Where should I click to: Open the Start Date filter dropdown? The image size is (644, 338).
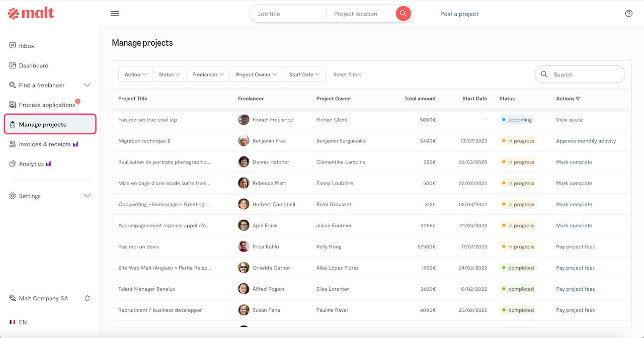[304, 74]
